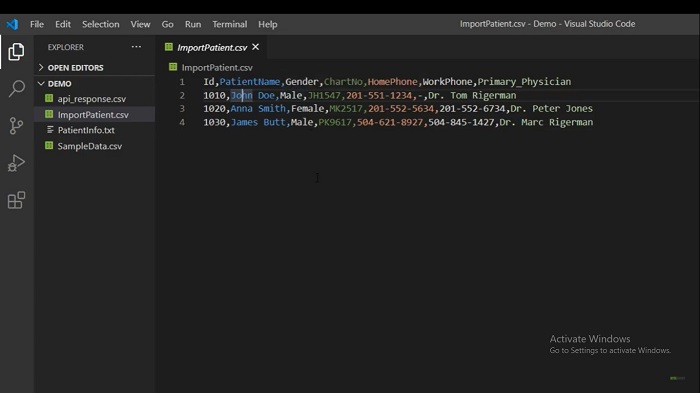
Task: Click the ChartNo header text
Action: pos(343,82)
